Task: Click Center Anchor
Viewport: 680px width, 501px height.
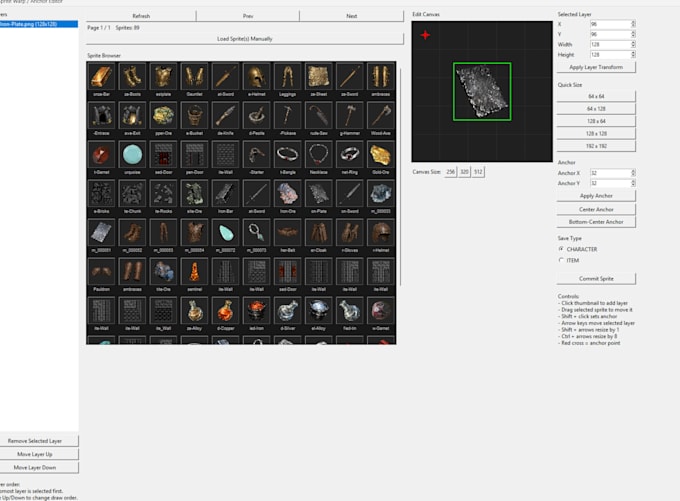Action: click(x=596, y=210)
